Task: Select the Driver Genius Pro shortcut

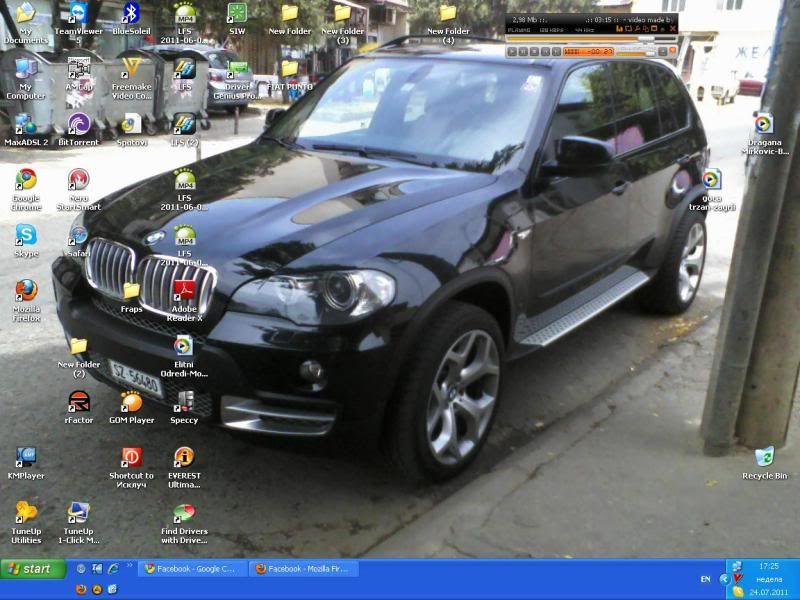Action: click(x=237, y=79)
